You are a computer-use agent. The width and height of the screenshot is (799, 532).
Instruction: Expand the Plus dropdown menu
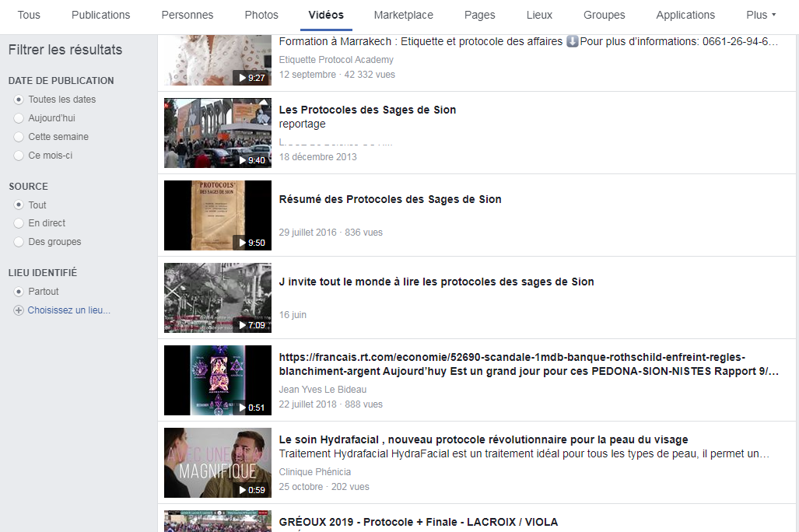(761, 16)
